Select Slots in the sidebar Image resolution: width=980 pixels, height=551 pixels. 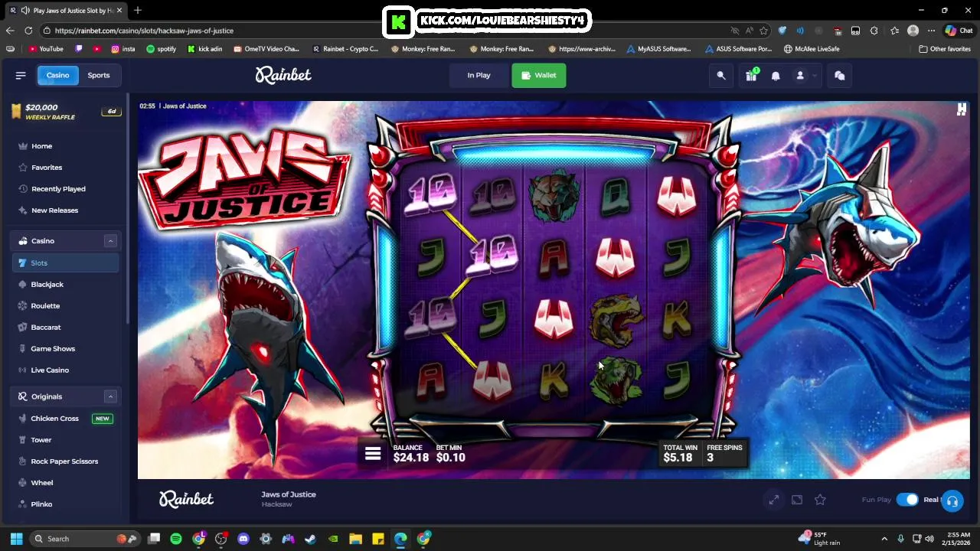65,263
